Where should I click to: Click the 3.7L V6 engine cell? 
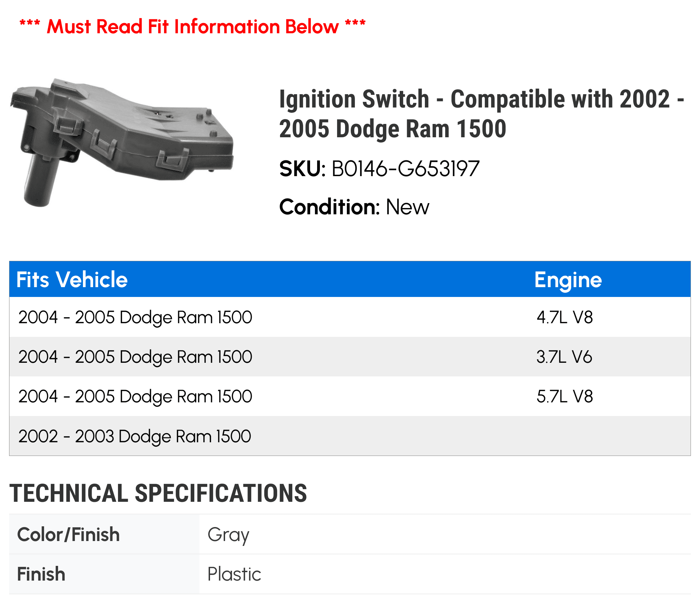tap(564, 357)
